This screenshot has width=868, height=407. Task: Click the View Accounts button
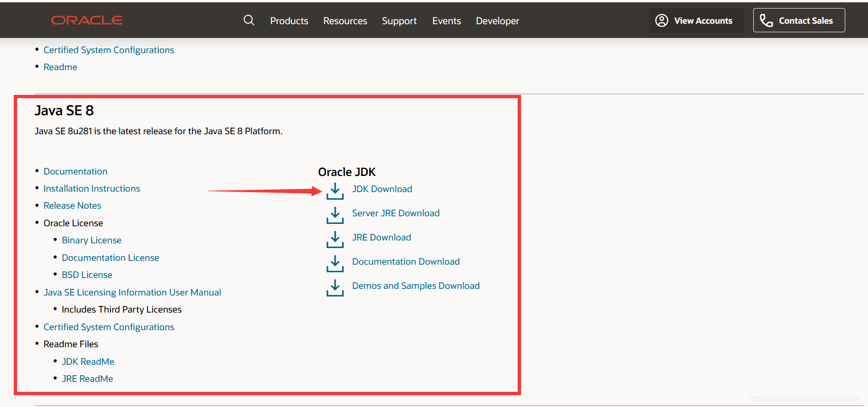point(696,20)
